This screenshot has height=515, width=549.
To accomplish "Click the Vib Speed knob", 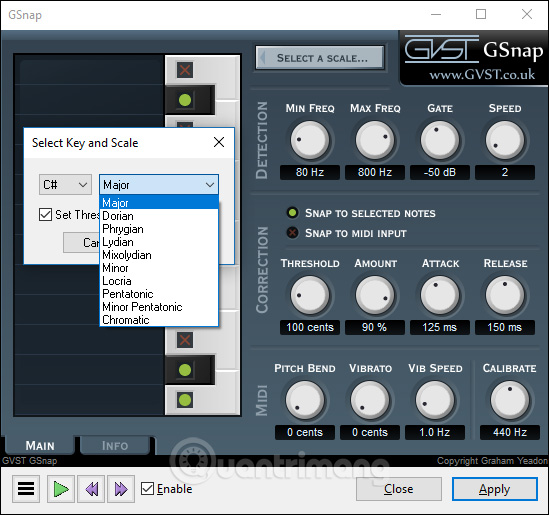I will (x=435, y=400).
